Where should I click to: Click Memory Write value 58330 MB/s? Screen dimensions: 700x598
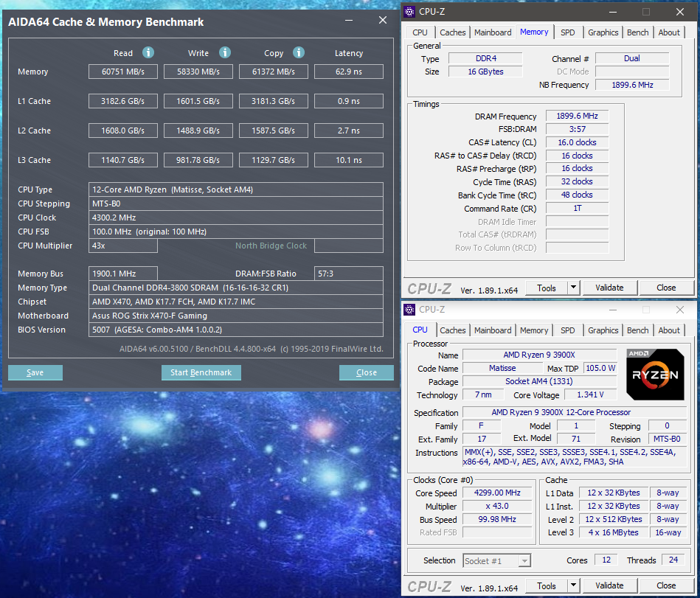click(198, 72)
